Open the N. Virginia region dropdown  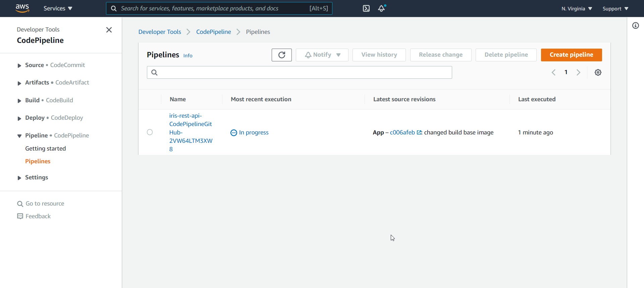click(x=577, y=9)
